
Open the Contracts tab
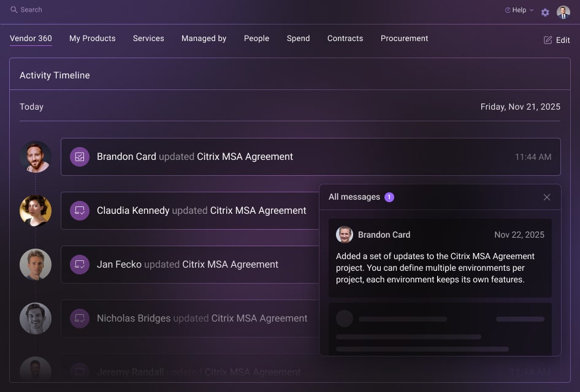[x=345, y=38]
